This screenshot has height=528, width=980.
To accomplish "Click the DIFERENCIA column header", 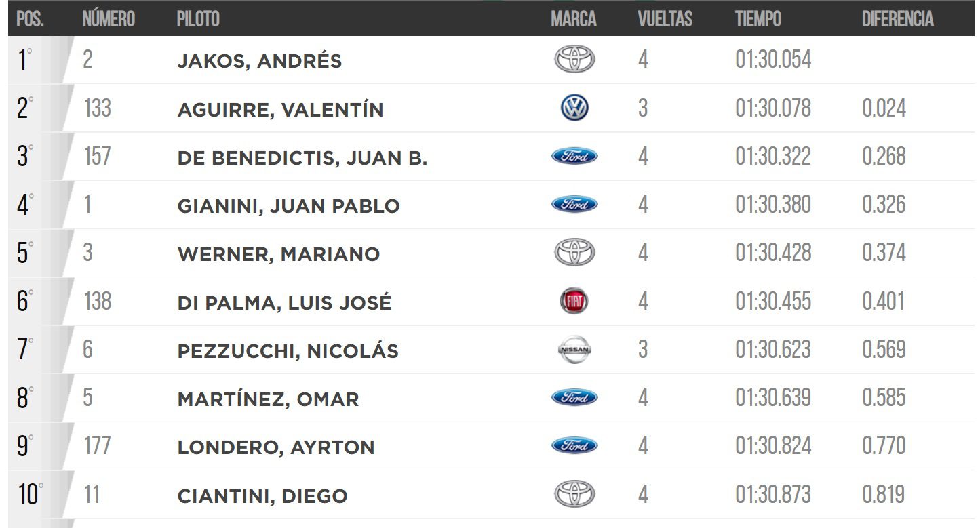I will tap(897, 18).
